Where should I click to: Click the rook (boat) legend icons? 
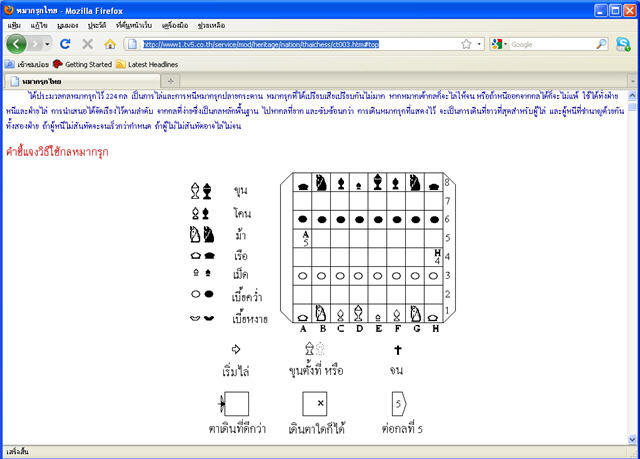(203, 256)
